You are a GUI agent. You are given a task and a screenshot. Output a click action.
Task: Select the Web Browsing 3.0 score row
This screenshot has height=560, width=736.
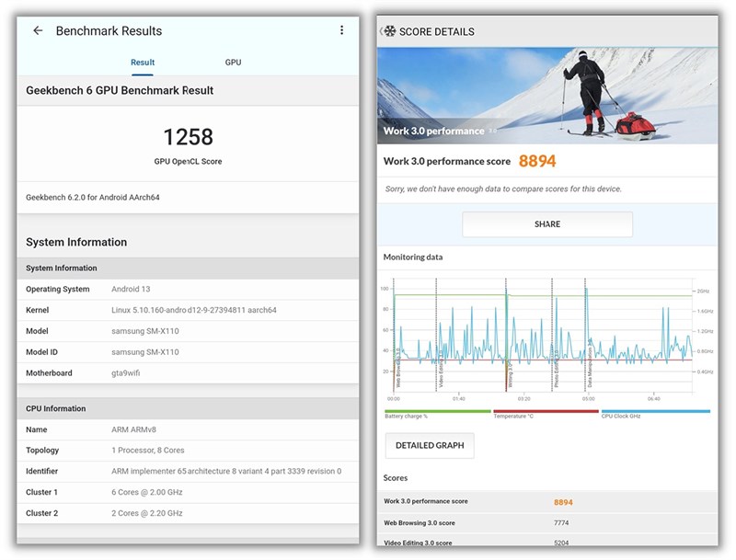tap(547, 522)
